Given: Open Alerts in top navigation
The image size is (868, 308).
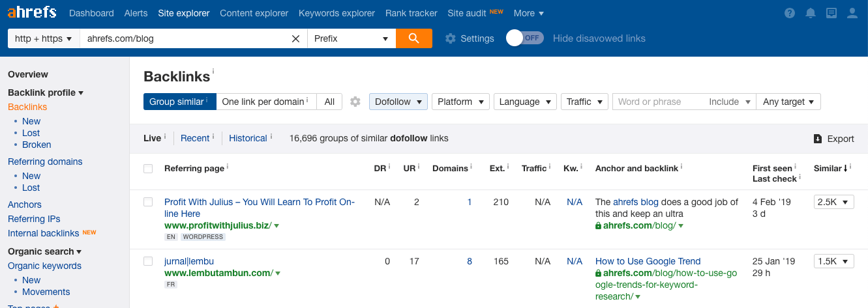Looking at the screenshot, I should (x=136, y=13).
